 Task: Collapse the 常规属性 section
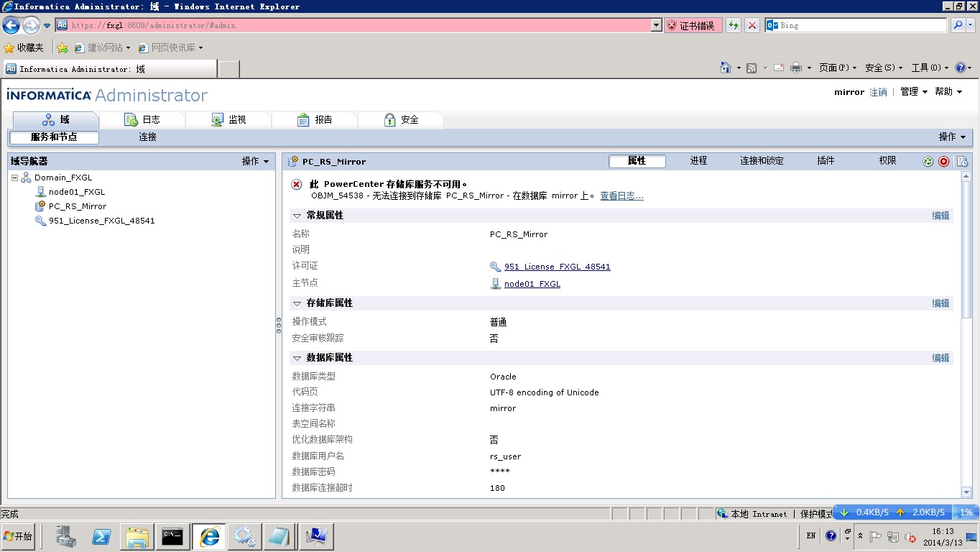(x=297, y=216)
